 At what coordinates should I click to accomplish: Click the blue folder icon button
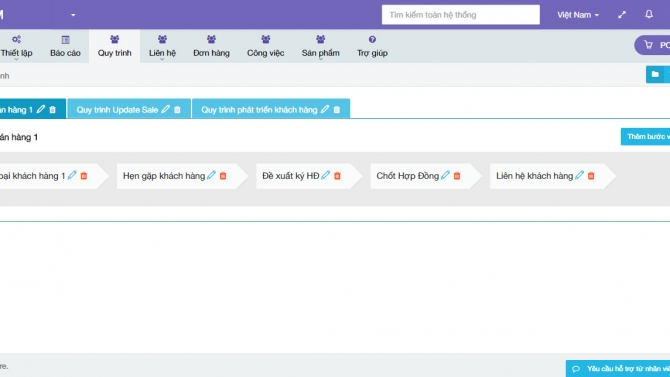coord(655,74)
